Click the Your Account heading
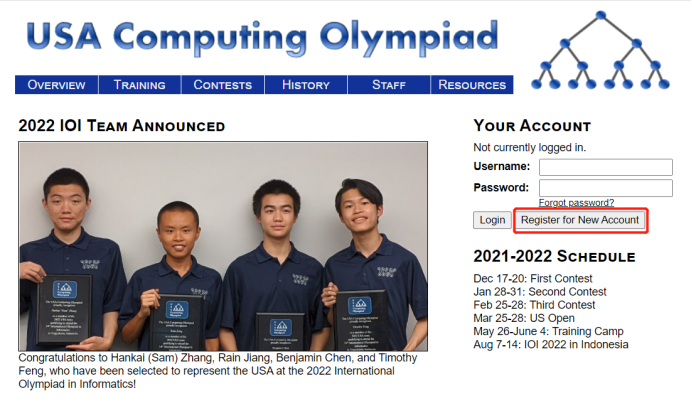The height and width of the screenshot is (402, 692). point(532,126)
